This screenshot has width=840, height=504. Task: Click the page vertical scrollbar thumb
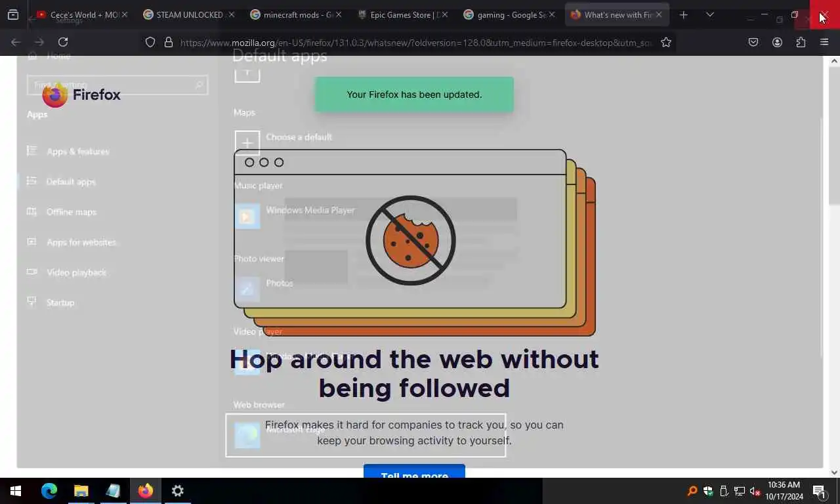click(834, 136)
